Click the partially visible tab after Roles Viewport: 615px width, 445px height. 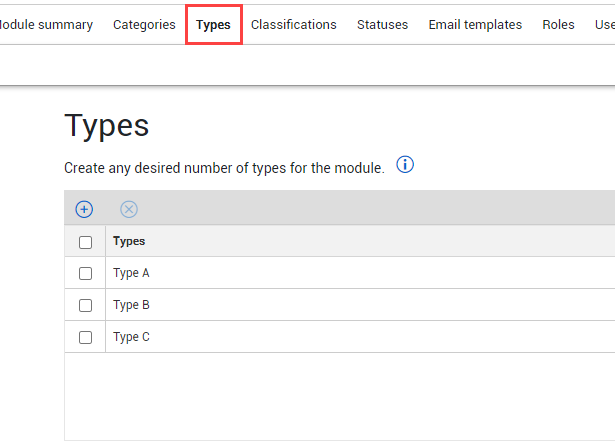pyautogui.click(x=604, y=25)
